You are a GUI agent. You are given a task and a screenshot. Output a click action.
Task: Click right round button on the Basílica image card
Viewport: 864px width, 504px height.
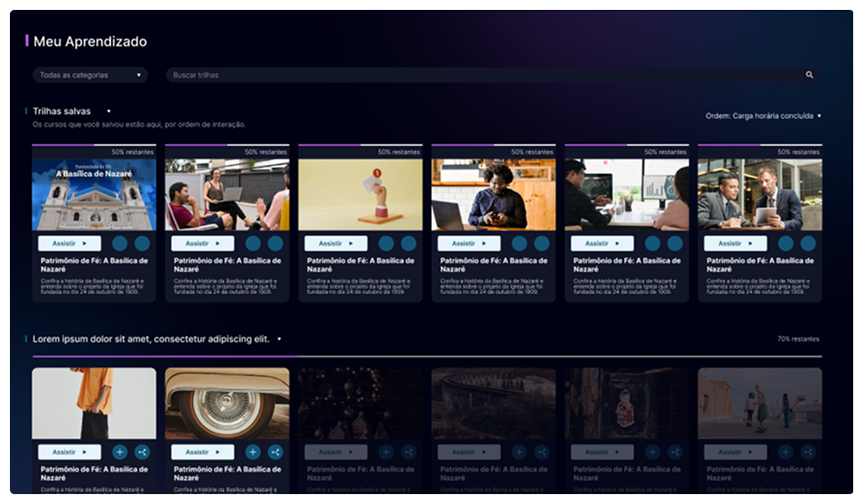[142, 243]
